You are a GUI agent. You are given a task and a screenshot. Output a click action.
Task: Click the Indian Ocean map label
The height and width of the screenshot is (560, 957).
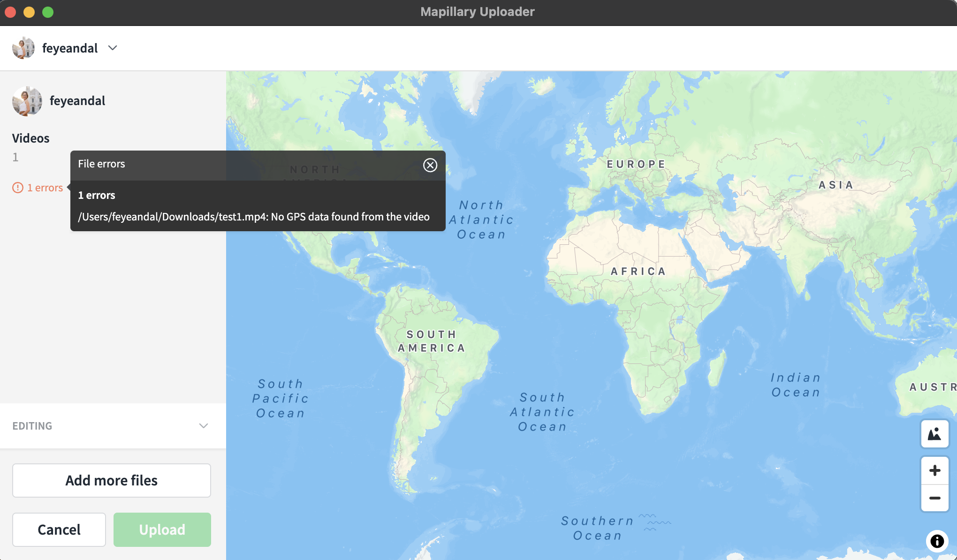(796, 385)
